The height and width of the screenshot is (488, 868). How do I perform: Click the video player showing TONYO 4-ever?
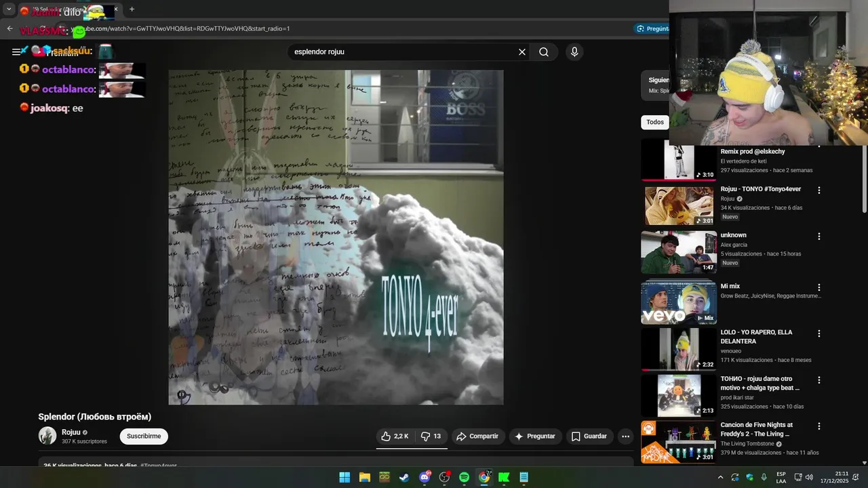tap(336, 237)
